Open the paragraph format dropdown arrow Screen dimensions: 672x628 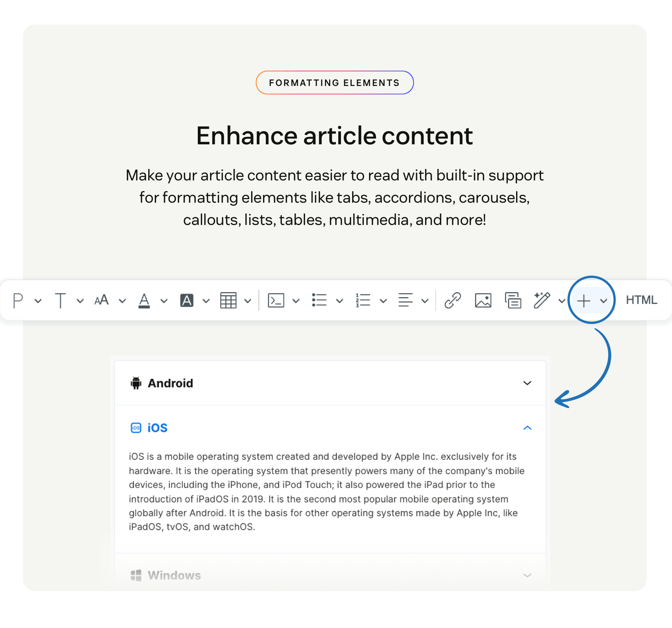(38, 301)
